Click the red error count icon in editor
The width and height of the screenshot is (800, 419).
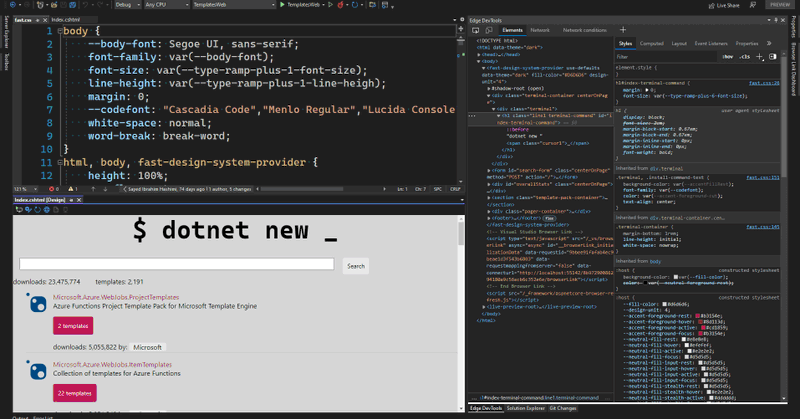coord(54,189)
